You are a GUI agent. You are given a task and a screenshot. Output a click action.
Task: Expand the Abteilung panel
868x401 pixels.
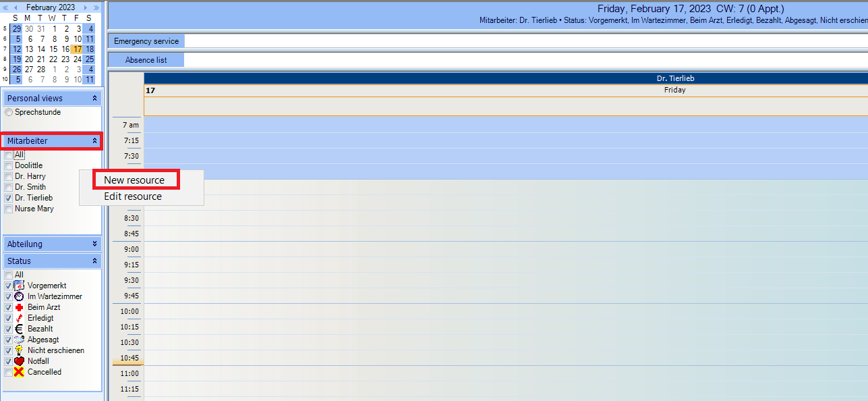click(95, 244)
